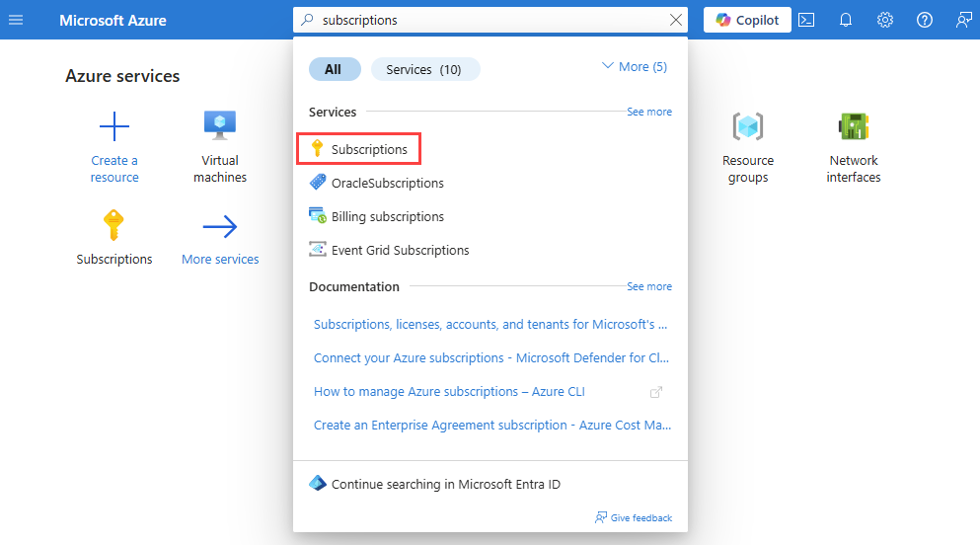Open the feedback icon in header
This screenshot has height=545, width=980.
(x=963, y=20)
